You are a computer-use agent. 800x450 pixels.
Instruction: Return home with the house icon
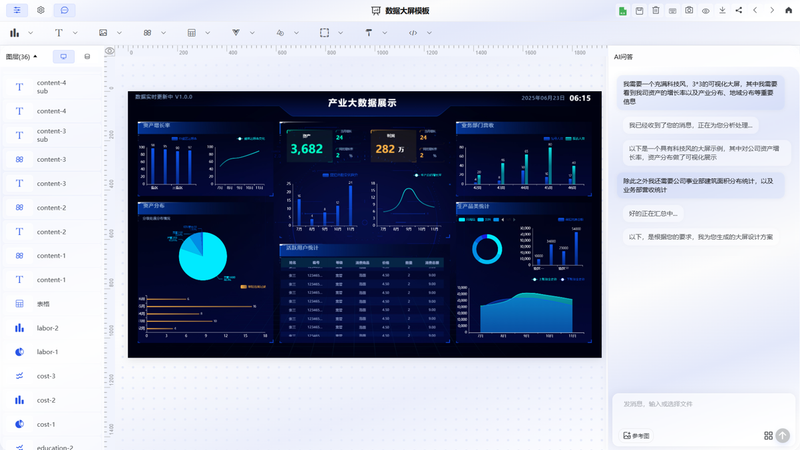coord(788,10)
